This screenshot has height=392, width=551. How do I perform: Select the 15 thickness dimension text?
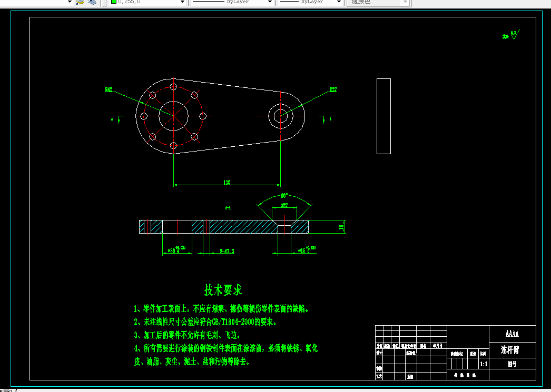pyautogui.click(x=341, y=227)
